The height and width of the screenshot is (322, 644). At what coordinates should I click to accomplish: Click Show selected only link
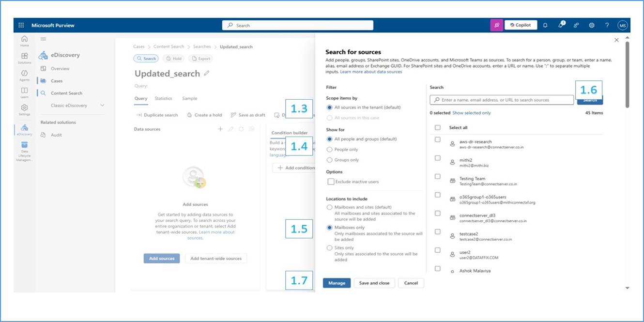tap(471, 113)
